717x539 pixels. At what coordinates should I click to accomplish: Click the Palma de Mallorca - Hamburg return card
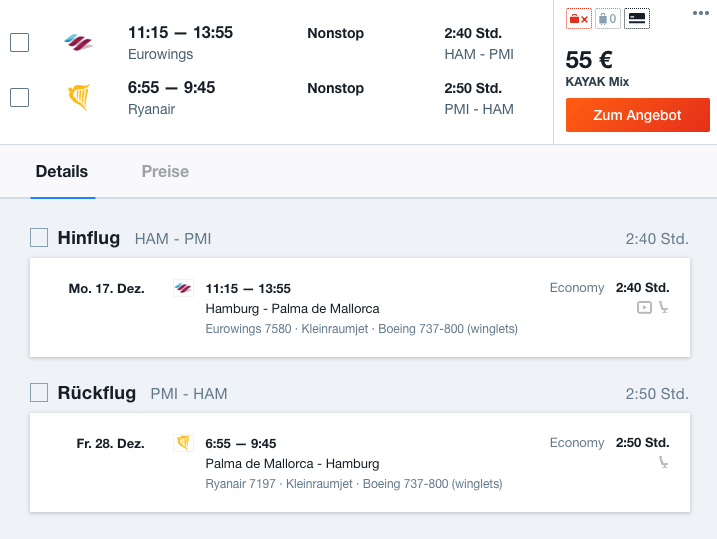click(360, 462)
